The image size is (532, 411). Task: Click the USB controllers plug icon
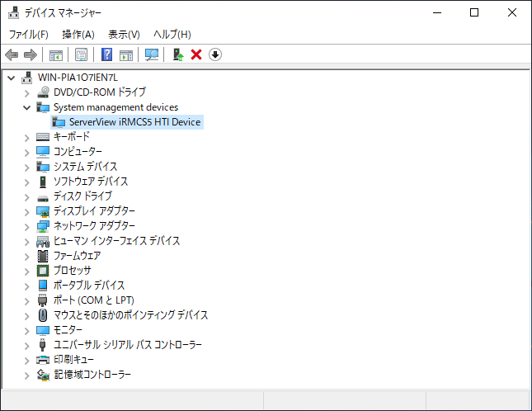[42, 345]
